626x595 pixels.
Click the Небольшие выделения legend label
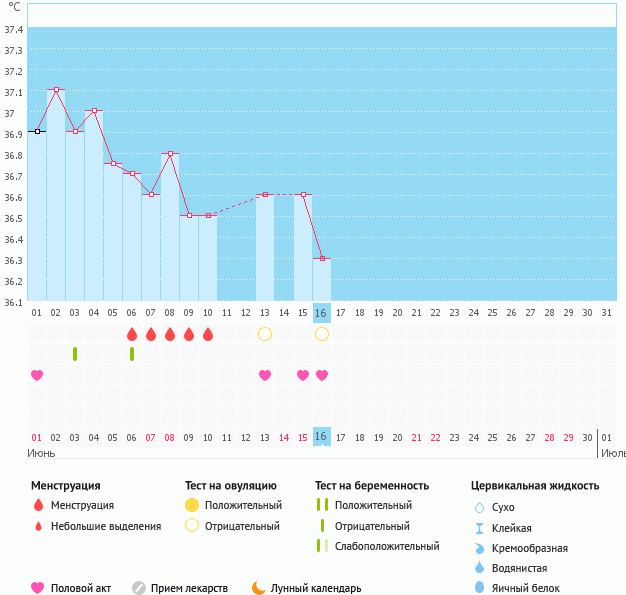(x=105, y=526)
